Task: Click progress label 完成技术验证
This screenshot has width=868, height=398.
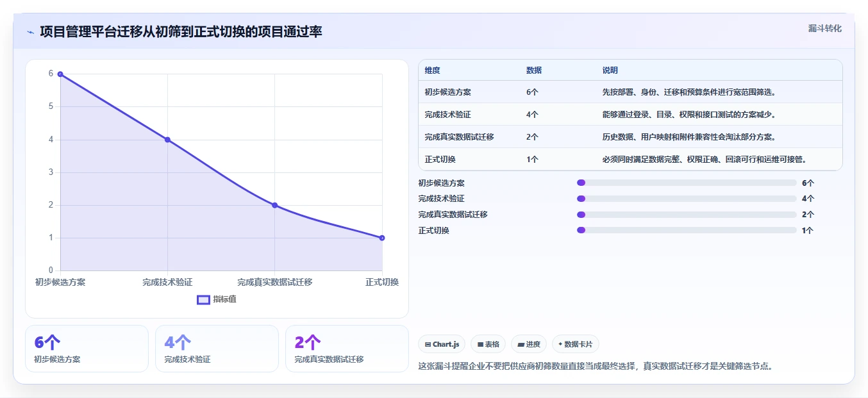Action: click(442, 199)
